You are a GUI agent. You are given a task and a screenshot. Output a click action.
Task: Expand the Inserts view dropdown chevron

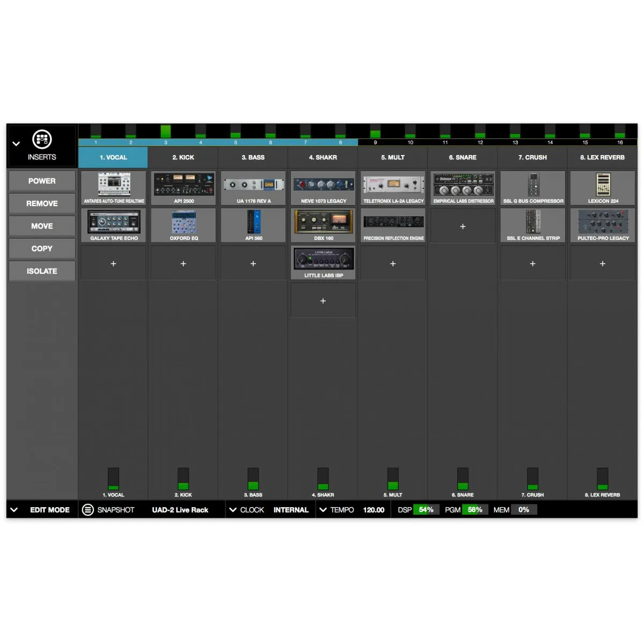(x=16, y=144)
